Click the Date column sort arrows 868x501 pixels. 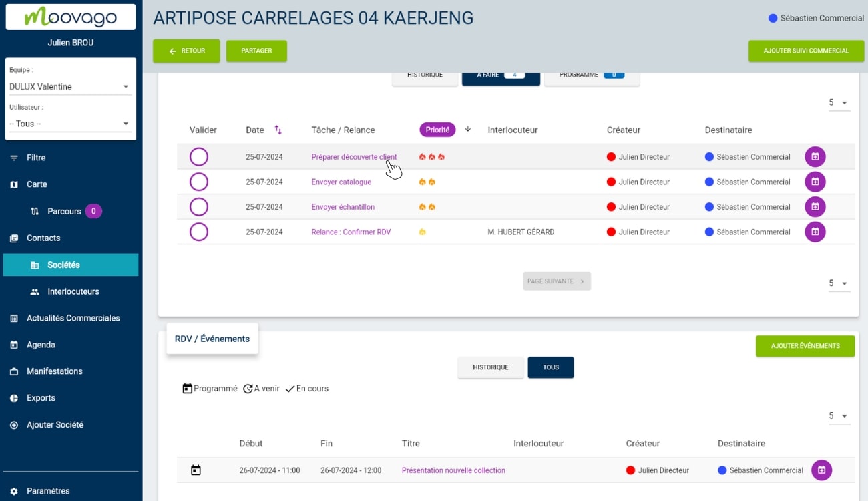(x=278, y=130)
